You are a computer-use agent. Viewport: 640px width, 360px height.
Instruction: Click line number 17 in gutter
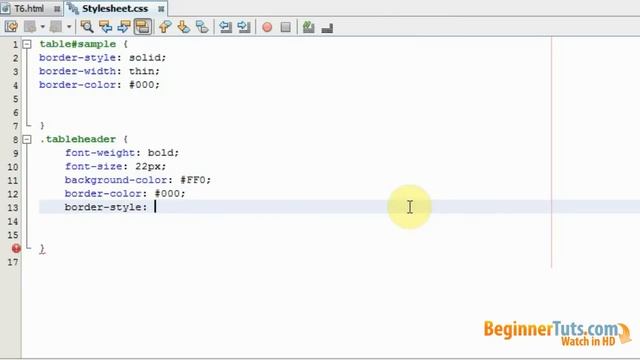pyautogui.click(x=13, y=262)
